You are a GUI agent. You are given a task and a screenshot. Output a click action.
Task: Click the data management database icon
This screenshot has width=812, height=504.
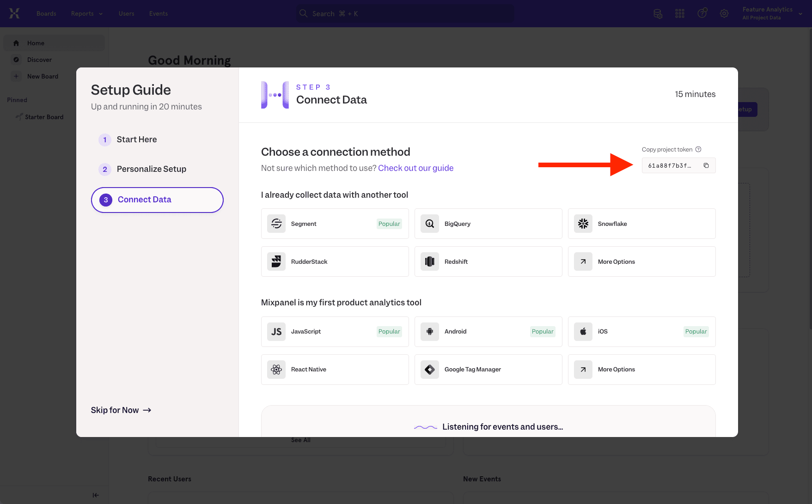pos(658,13)
